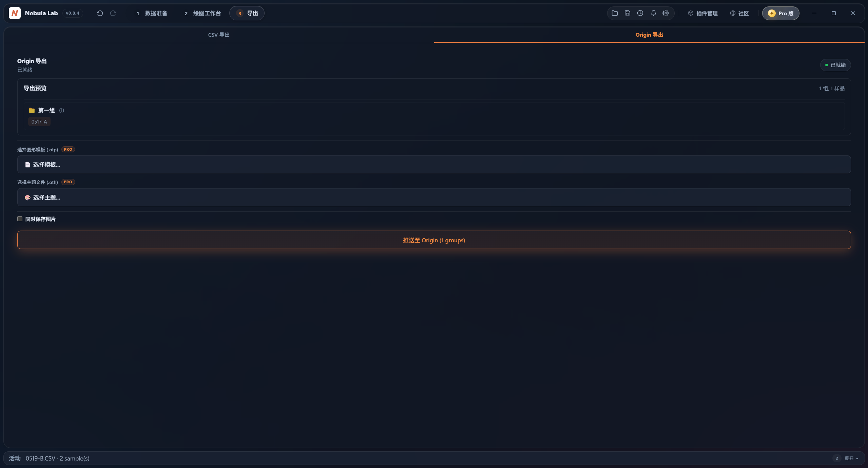868x468 pixels.
Task: Open the community (社区) link
Action: [x=739, y=13]
